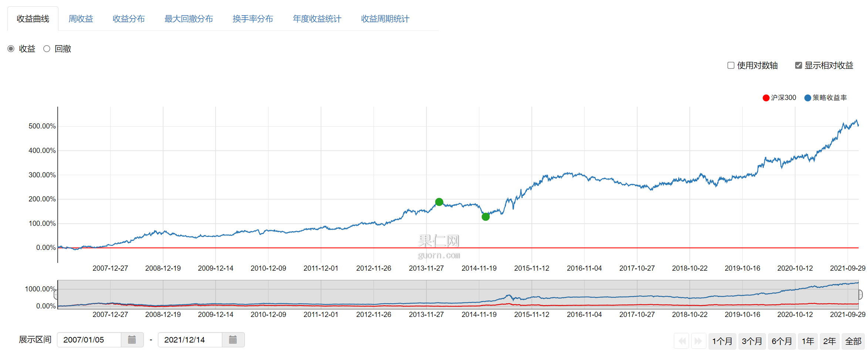868x354 pixels.
Task: Focus the start date field 2007/01/05
Action: pos(89,340)
